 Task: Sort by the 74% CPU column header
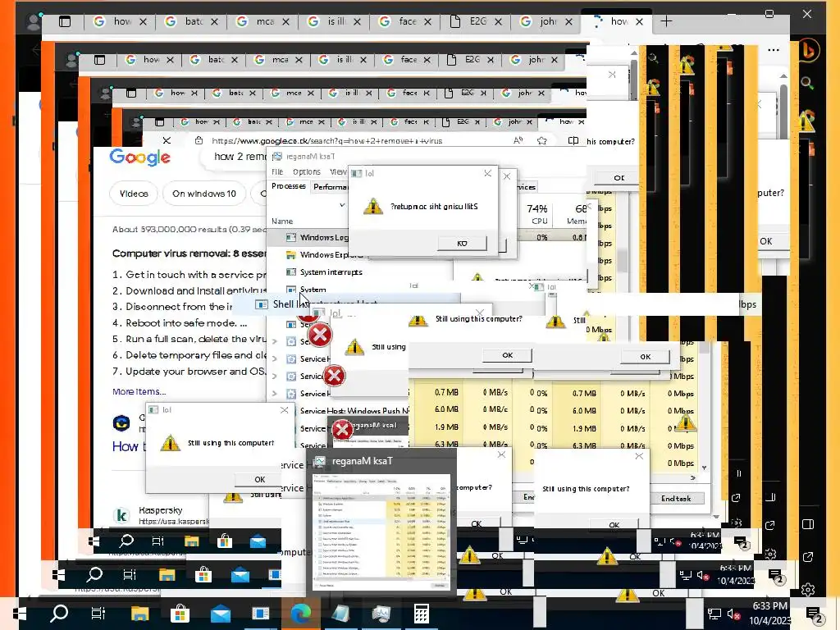point(537,213)
